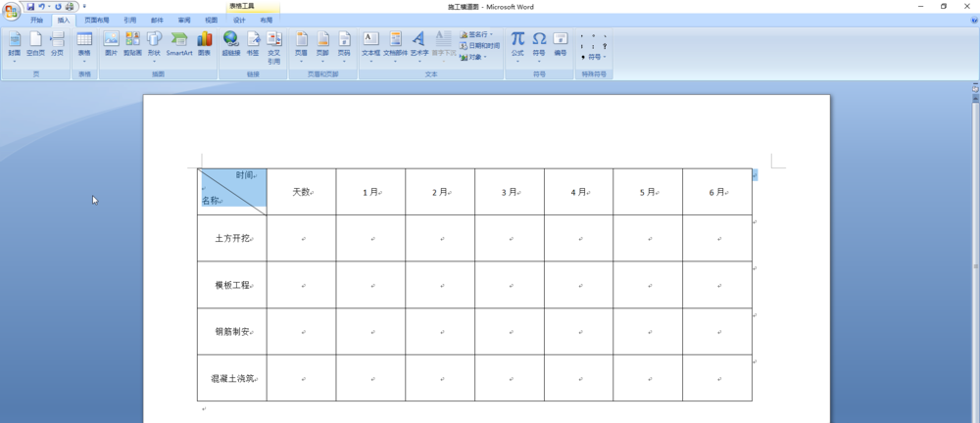Open the 表格 insert table dropdown
This screenshot has width=980, height=423.
84,46
